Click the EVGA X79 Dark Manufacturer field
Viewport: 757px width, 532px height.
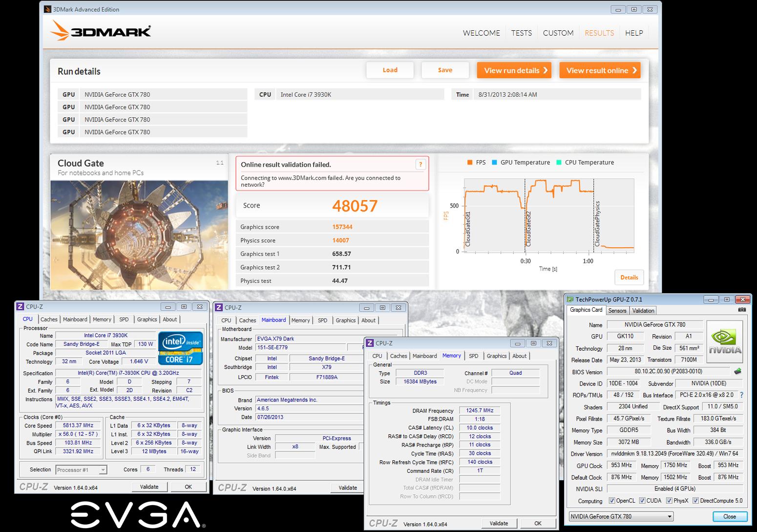pos(310,339)
